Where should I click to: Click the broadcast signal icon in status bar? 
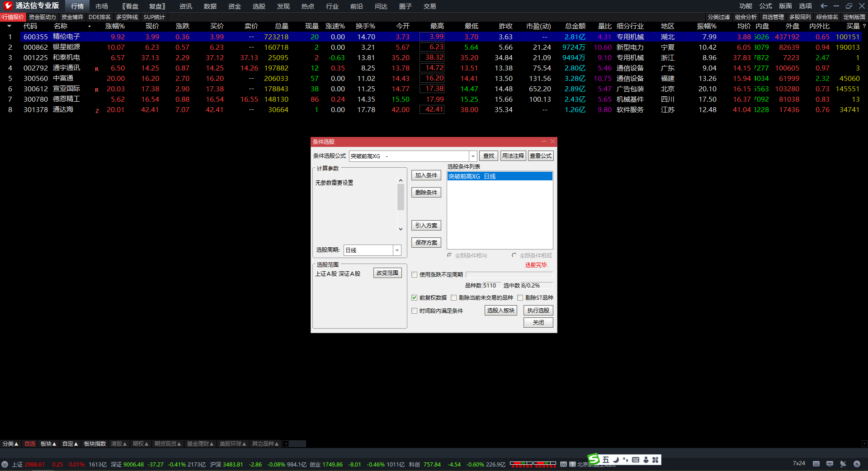[x=563, y=464]
